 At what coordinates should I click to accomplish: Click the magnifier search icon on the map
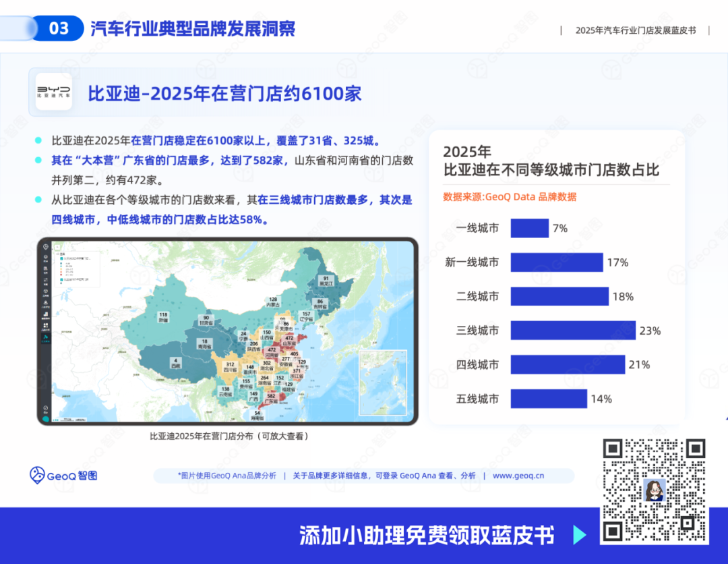[x=57, y=247]
